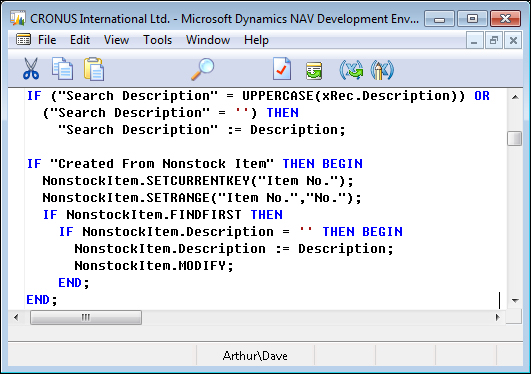Click the vertical scrollbar down arrow

[515, 300]
